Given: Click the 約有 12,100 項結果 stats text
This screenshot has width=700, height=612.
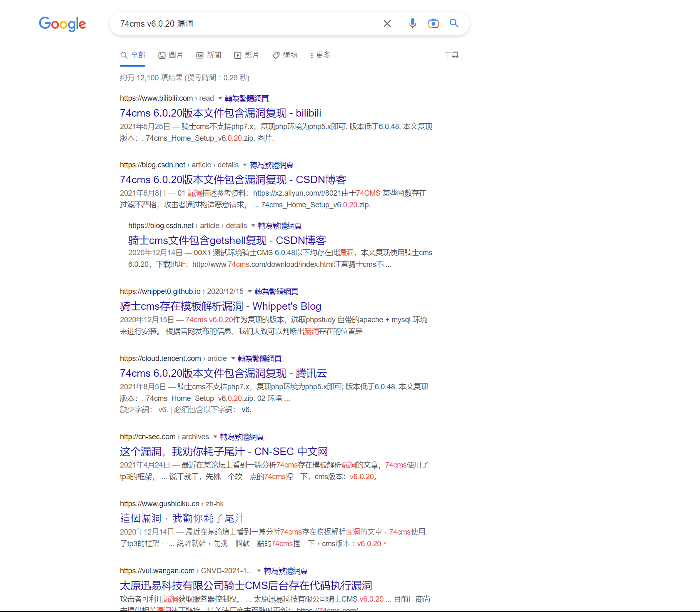Looking at the screenshot, I should click(185, 78).
